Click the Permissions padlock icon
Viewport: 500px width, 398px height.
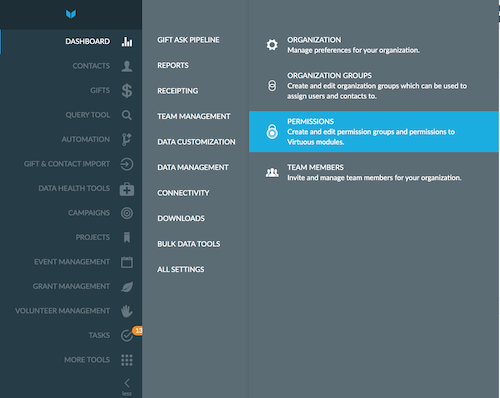[272, 131]
